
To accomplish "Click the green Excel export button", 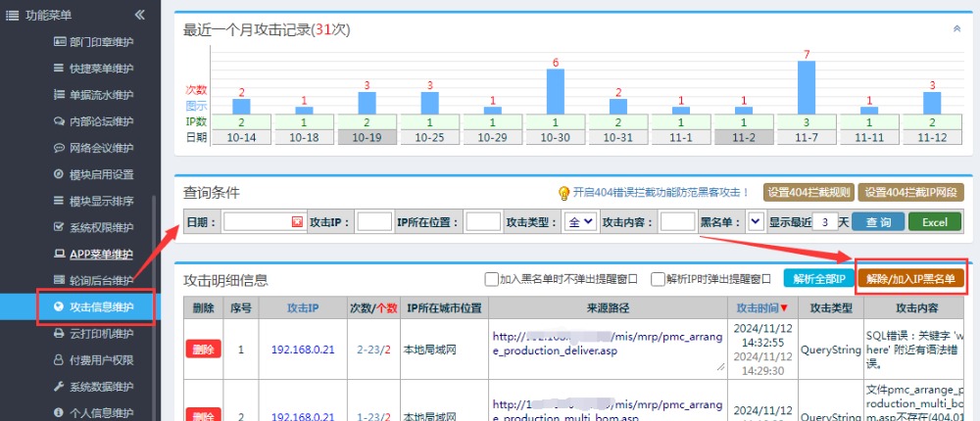I will 934,222.
